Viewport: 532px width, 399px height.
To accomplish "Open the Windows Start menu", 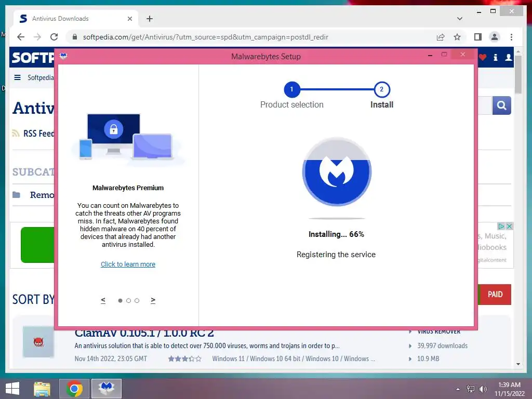I will (12, 389).
